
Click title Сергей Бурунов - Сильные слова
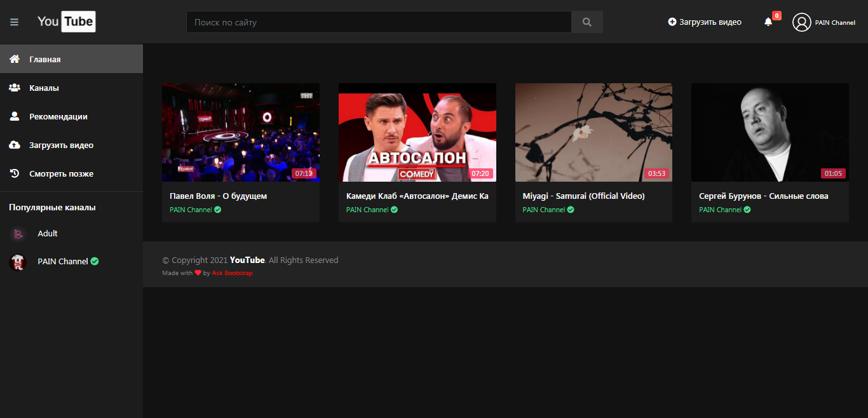[x=764, y=196]
